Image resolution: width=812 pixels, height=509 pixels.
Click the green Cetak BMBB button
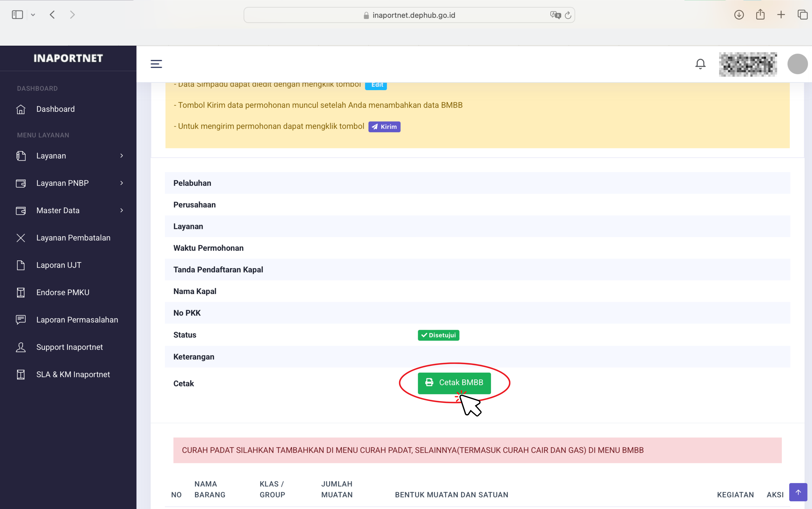454,383
